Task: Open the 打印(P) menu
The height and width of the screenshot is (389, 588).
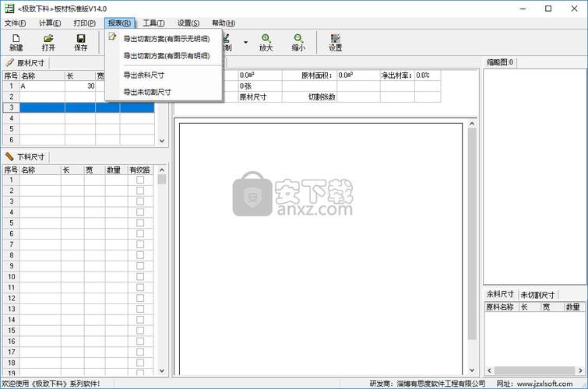Action: tap(84, 23)
